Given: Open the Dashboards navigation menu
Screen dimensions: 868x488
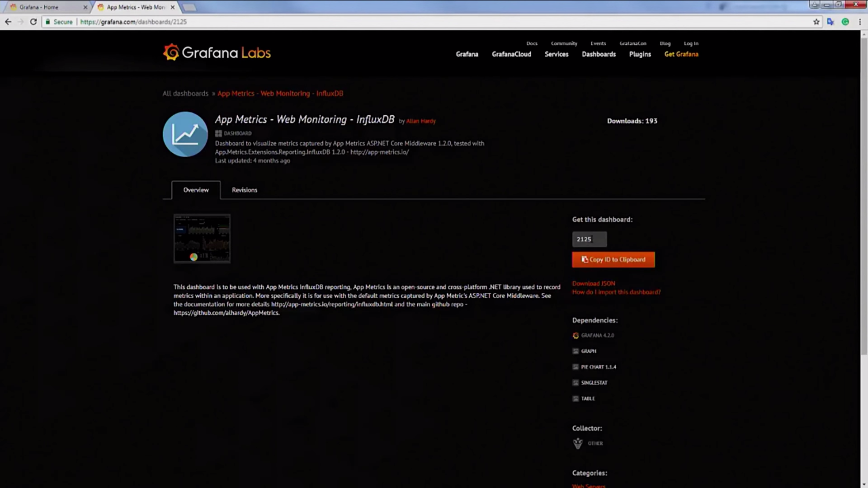Looking at the screenshot, I should click(599, 54).
